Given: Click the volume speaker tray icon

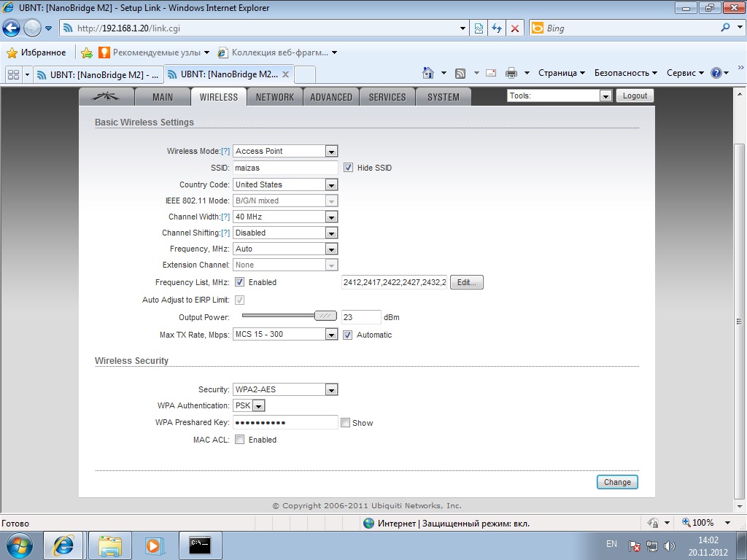Looking at the screenshot, I should 670,546.
